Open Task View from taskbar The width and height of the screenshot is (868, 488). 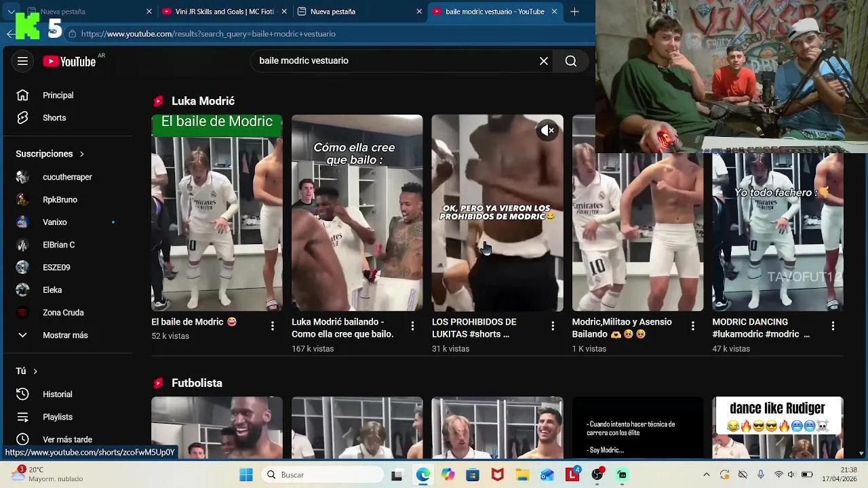tap(397, 475)
